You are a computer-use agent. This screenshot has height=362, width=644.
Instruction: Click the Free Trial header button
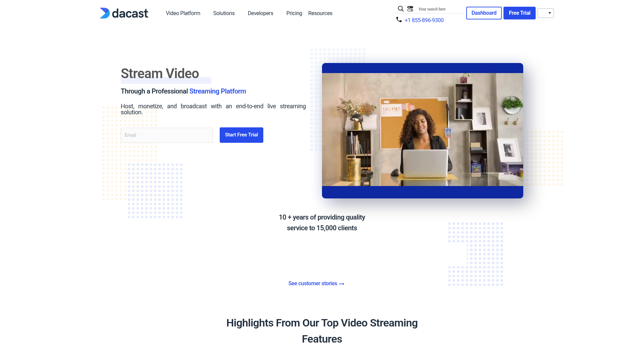(x=519, y=13)
